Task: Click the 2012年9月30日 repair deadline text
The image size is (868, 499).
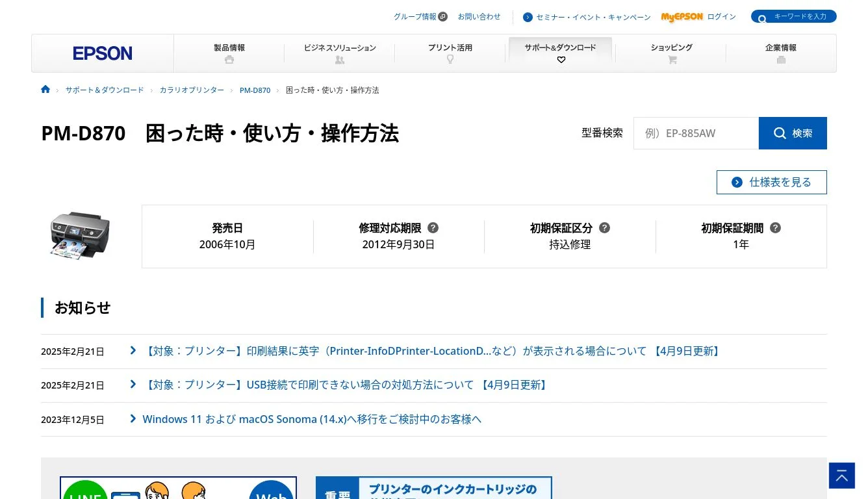Action: tap(398, 244)
